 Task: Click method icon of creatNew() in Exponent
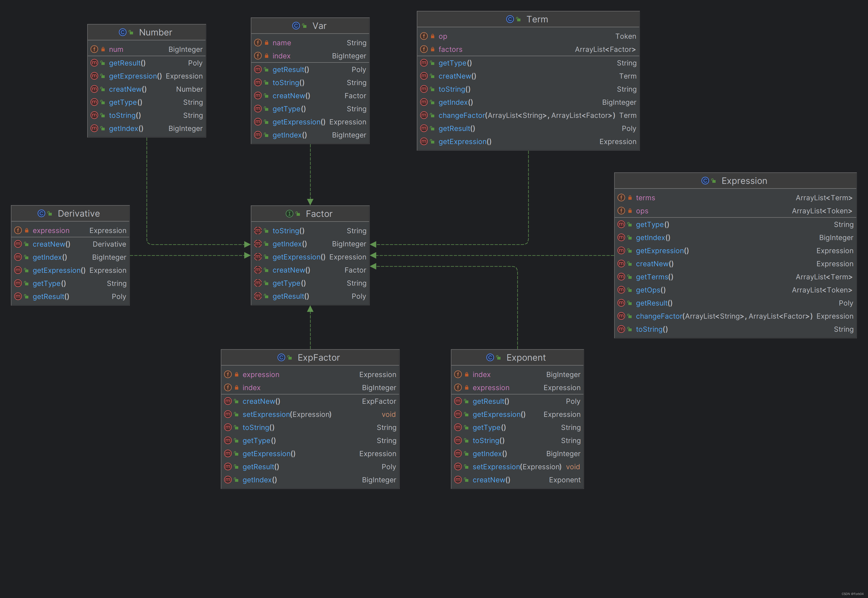click(x=458, y=480)
